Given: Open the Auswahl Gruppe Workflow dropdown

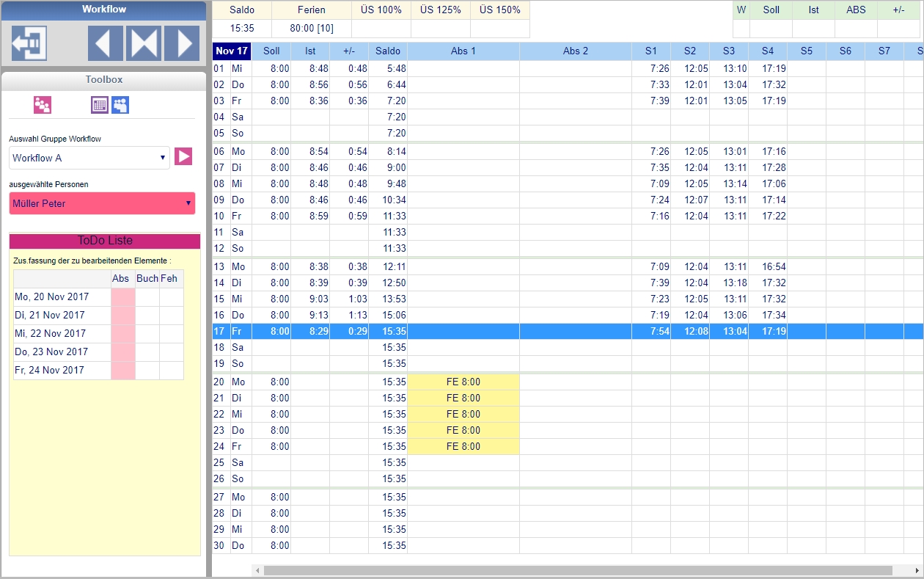Looking at the screenshot, I should tap(89, 158).
